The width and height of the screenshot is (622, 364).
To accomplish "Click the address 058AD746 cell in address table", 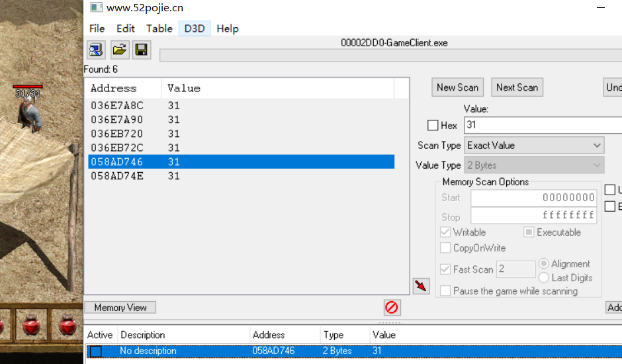I will [274, 351].
